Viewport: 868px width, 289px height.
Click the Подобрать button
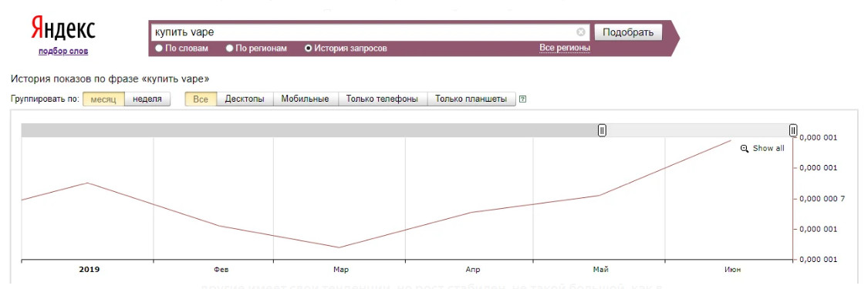click(x=628, y=32)
